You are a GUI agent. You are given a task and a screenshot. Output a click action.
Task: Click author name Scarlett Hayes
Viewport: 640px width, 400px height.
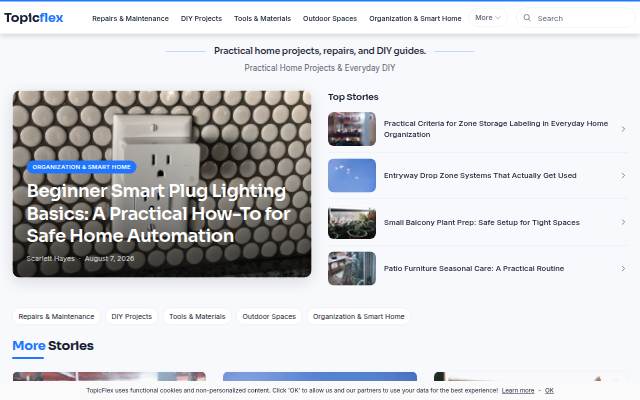tap(51, 258)
